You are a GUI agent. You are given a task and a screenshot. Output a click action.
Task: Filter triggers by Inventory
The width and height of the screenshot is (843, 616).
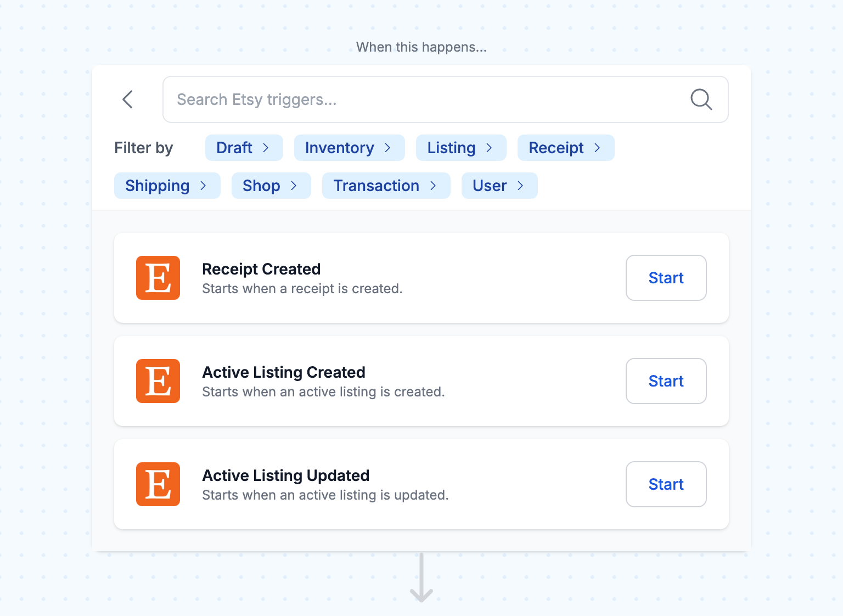point(349,148)
